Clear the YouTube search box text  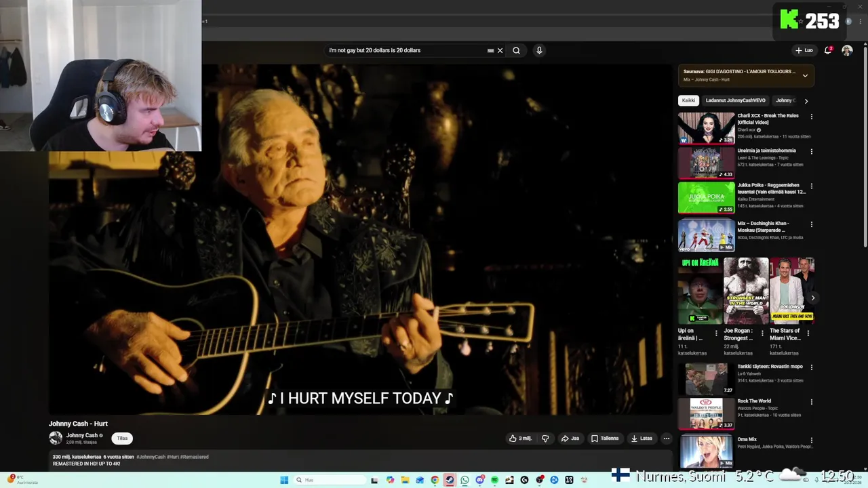click(x=500, y=50)
